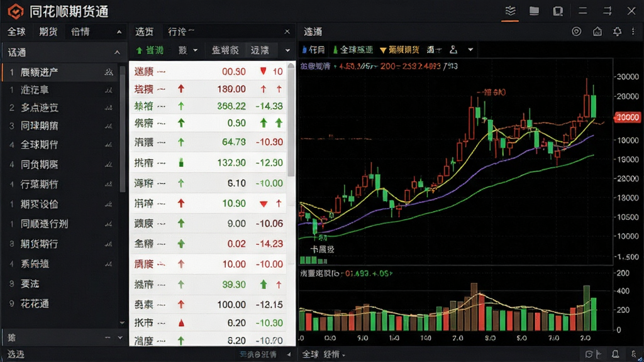644x362 pixels.
Task: Close the middle panel tab with the x
Action: click(287, 31)
